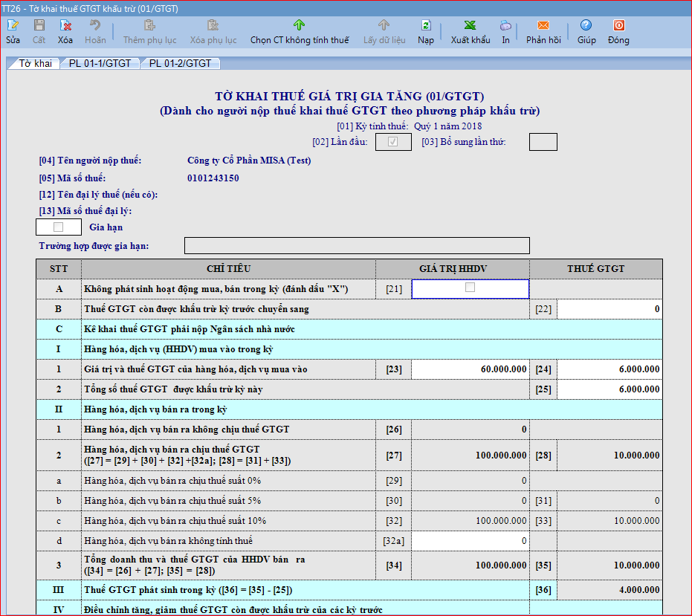The width and height of the screenshot is (692, 616).
Task: Click the GIÁ TRỊ HHDV column header
Action: point(453,269)
